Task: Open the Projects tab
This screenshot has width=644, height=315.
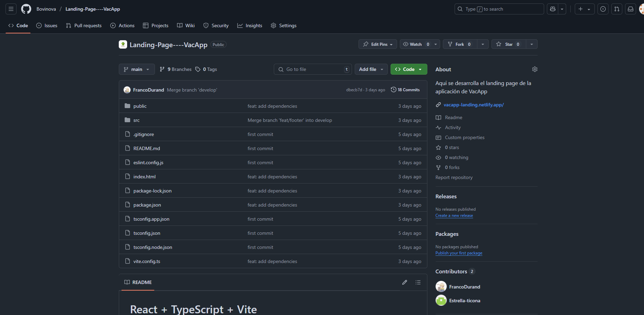Action: [x=156, y=25]
